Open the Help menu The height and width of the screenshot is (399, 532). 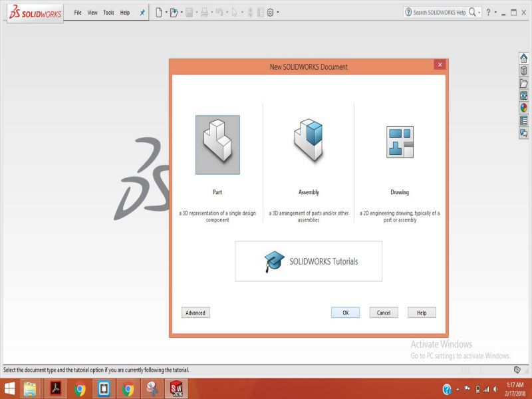tap(125, 13)
